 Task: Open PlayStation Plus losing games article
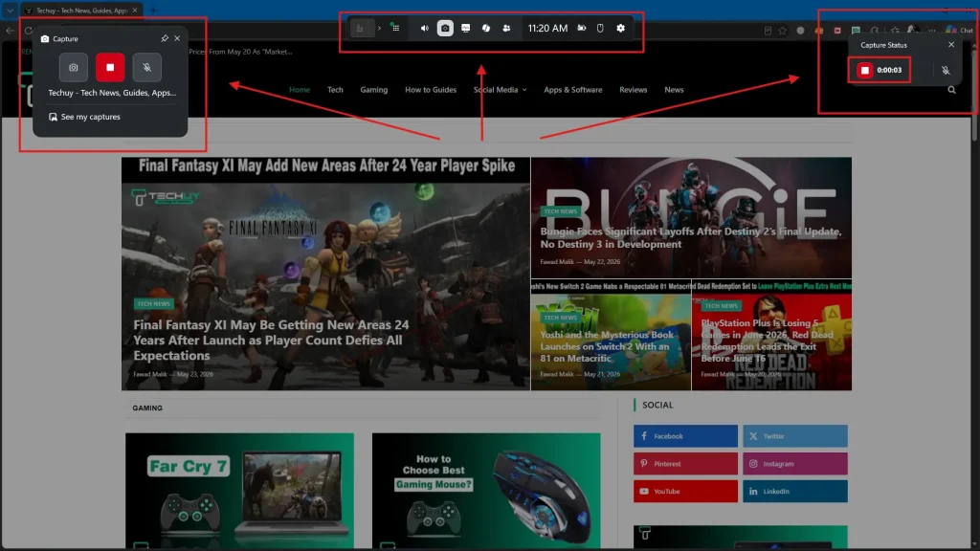(767, 341)
